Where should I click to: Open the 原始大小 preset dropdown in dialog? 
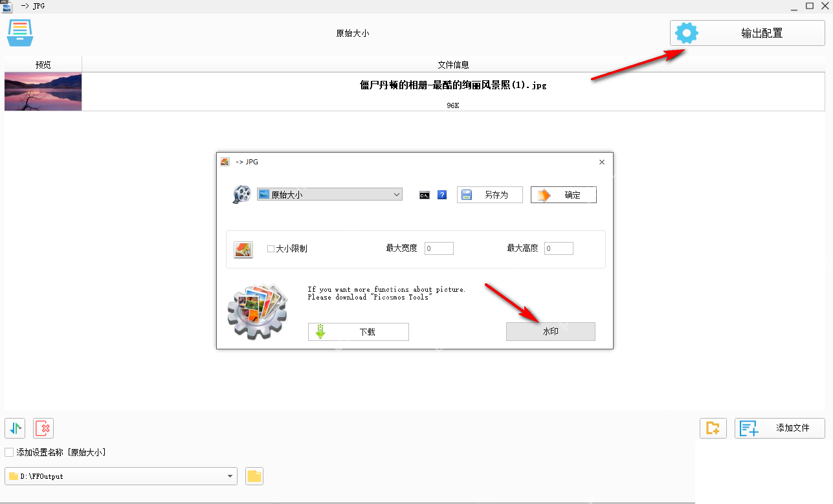329,194
